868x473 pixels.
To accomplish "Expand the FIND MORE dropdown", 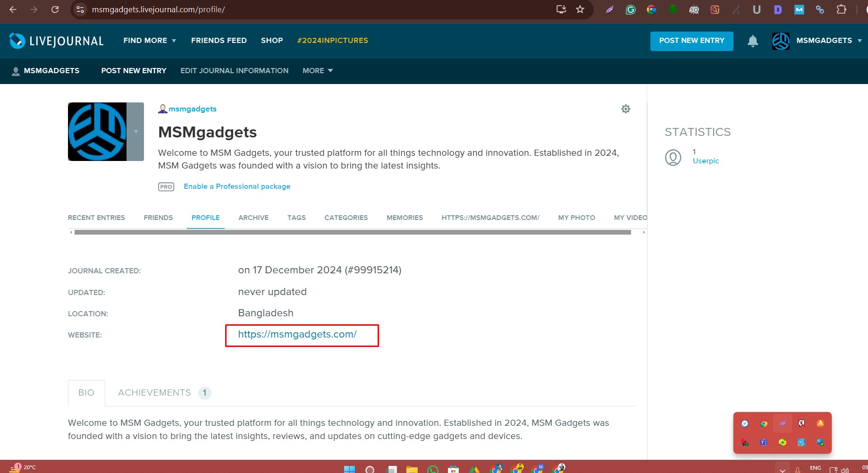I will point(150,41).
